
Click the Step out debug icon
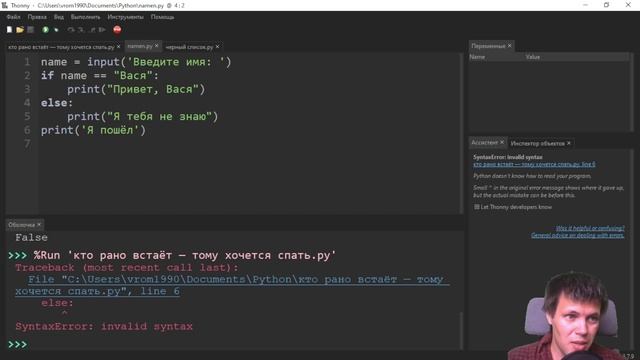[x=92, y=30]
